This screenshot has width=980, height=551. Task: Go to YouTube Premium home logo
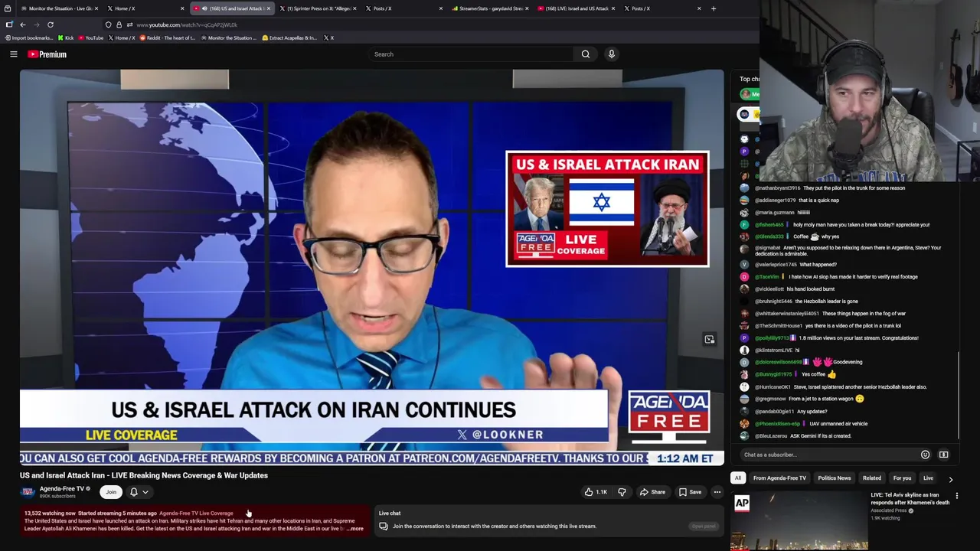47,54
